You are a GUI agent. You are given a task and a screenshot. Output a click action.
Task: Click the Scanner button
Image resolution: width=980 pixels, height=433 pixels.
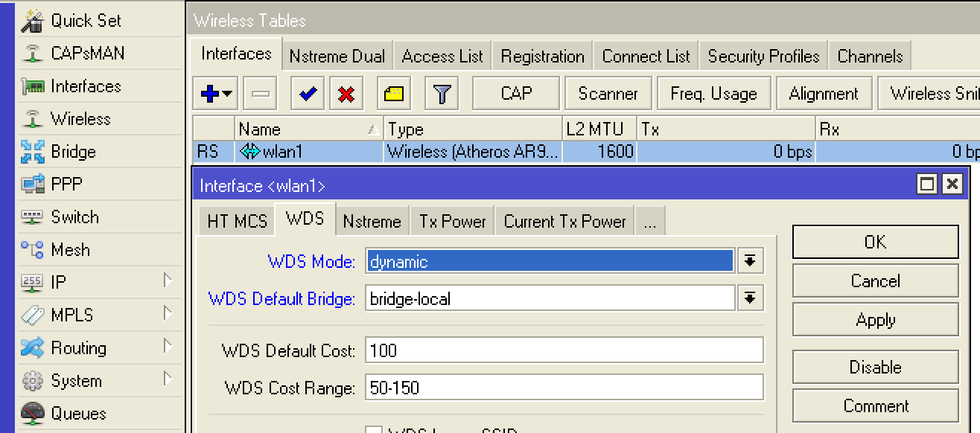[x=608, y=94]
